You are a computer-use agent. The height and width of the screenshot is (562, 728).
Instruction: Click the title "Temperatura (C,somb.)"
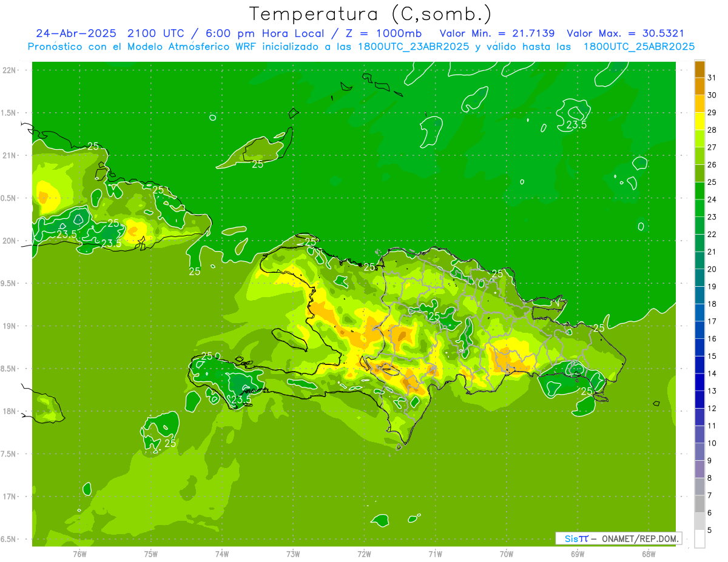click(371, 14)
